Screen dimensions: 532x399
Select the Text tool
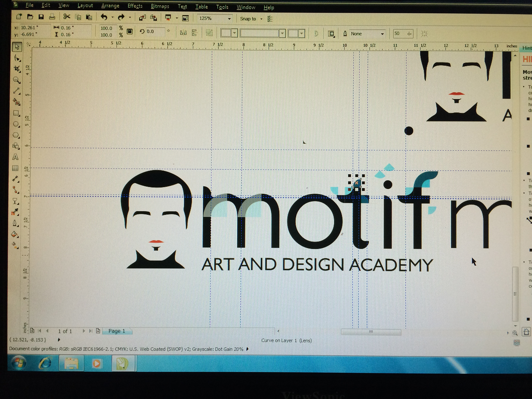16,157
